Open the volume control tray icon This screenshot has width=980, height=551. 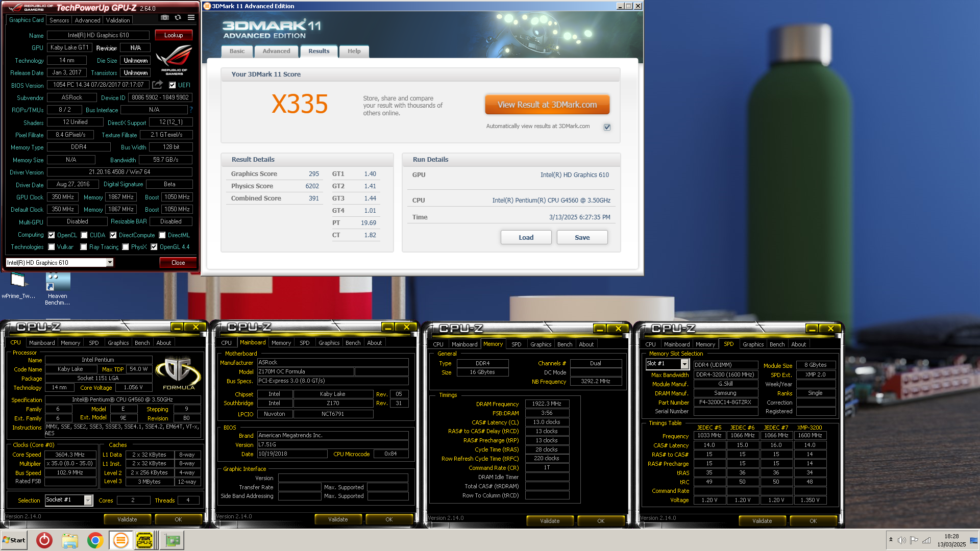902,540
